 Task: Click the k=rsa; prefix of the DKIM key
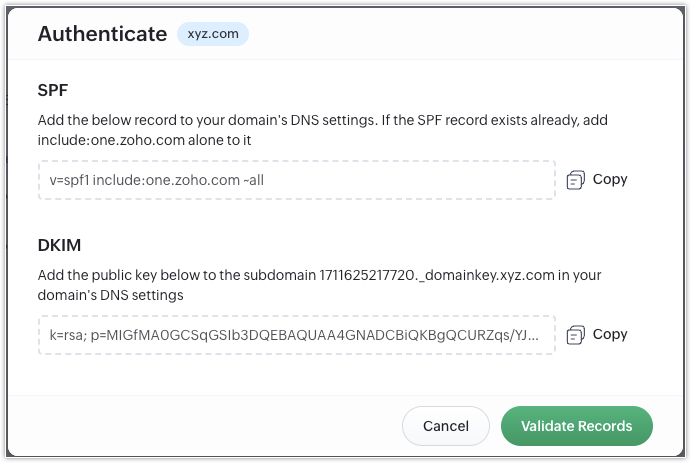68,335
